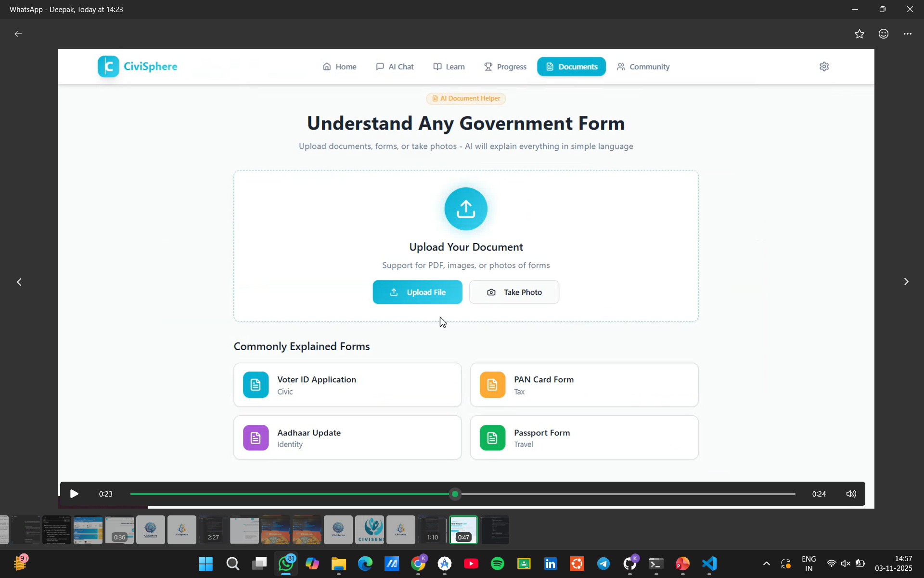The image size is (924, 578).
Task: Click the favorite star icon
Action: tap(859, 34)
